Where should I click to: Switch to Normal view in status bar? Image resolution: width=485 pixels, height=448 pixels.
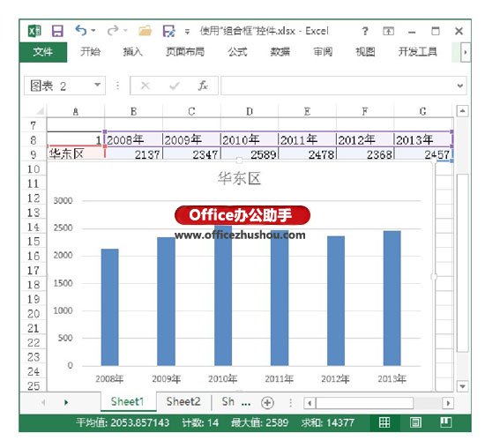click(x=384, y=422)
